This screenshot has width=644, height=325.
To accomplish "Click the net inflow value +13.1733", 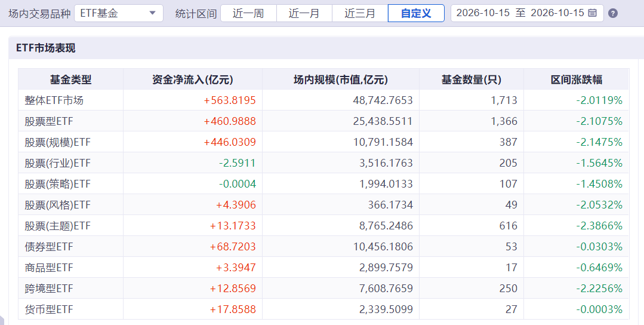I will point(233,226).
